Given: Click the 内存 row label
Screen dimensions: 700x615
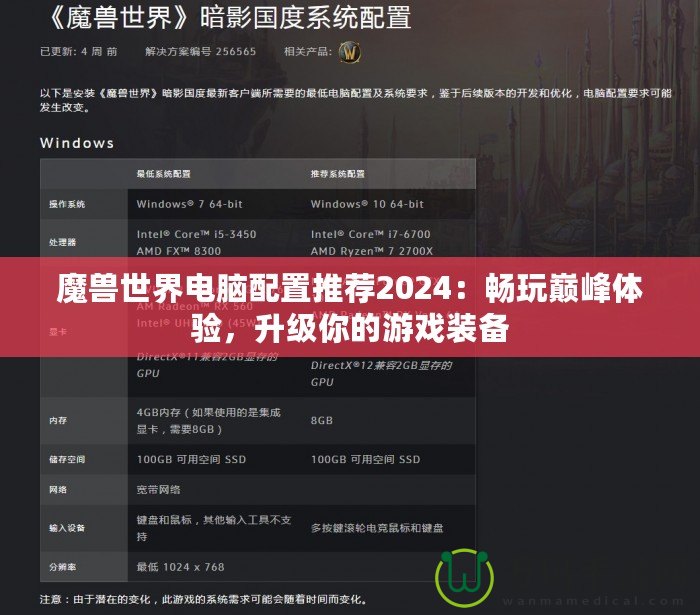Looking at the screenshot, I should click(x=58, y=420).
